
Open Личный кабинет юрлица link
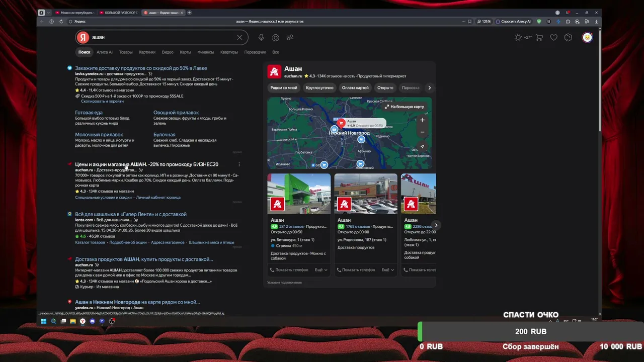click(x=158, y=198)
